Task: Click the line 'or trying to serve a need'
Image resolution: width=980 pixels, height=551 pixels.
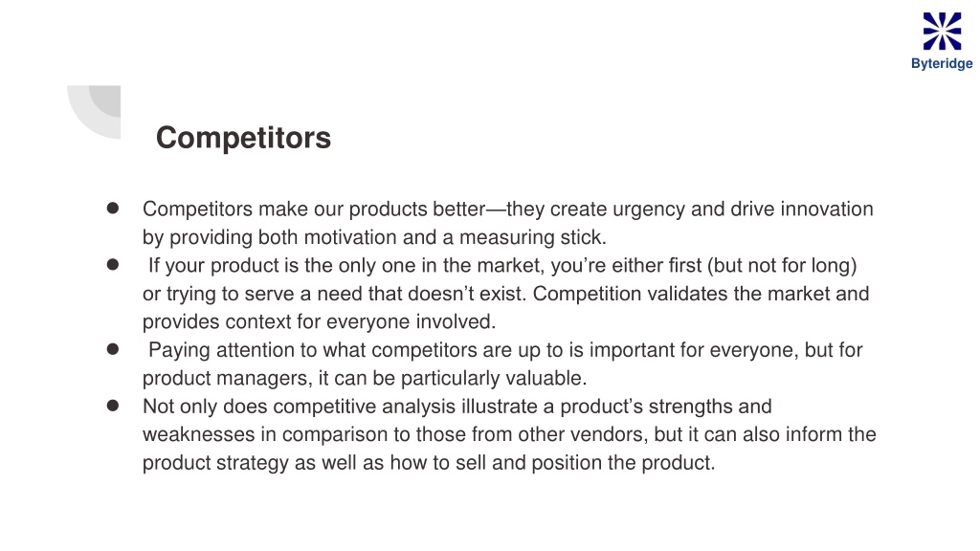Action: [x=505, y=294]
